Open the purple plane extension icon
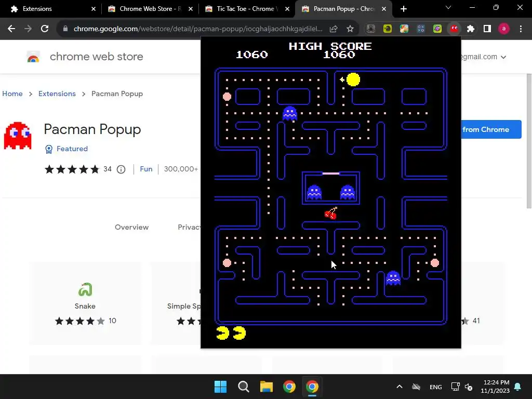The image size is (532, 399). pyautogui.click(x=437, y=29)
